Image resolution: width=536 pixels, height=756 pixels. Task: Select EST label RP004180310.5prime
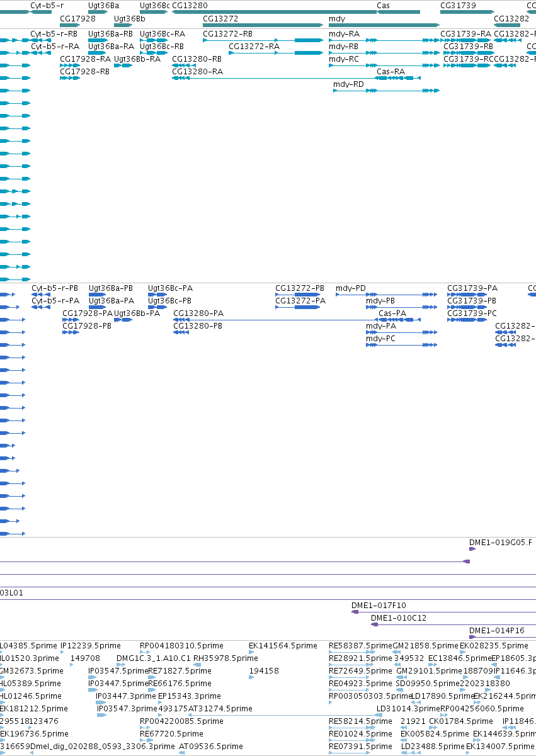pyautogui.click(x=181, y=645)
